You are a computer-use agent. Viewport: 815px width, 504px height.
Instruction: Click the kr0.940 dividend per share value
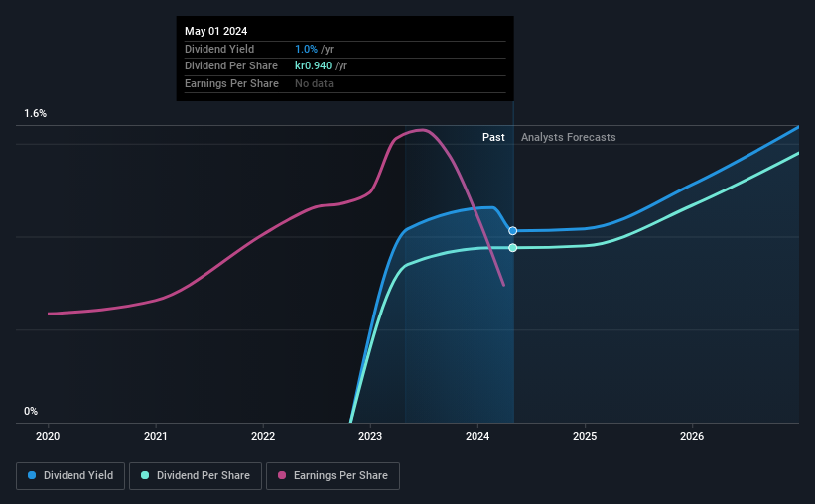(313, 66)
